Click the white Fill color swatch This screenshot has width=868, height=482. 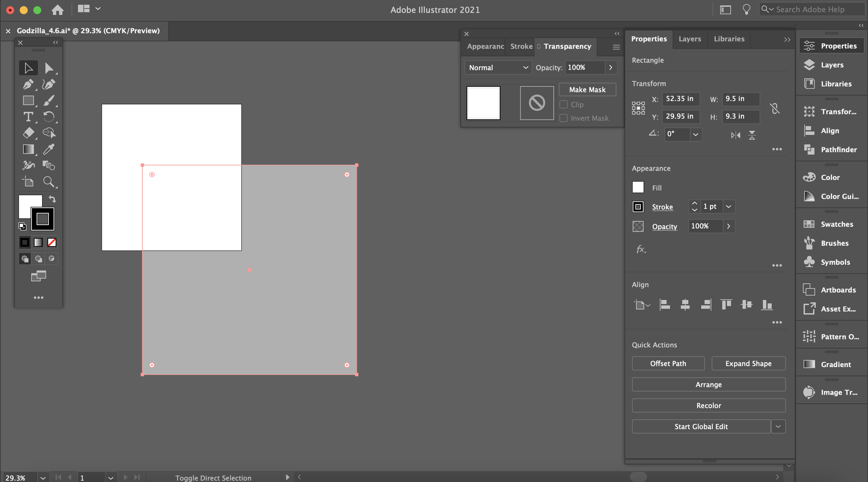(638, 187)
